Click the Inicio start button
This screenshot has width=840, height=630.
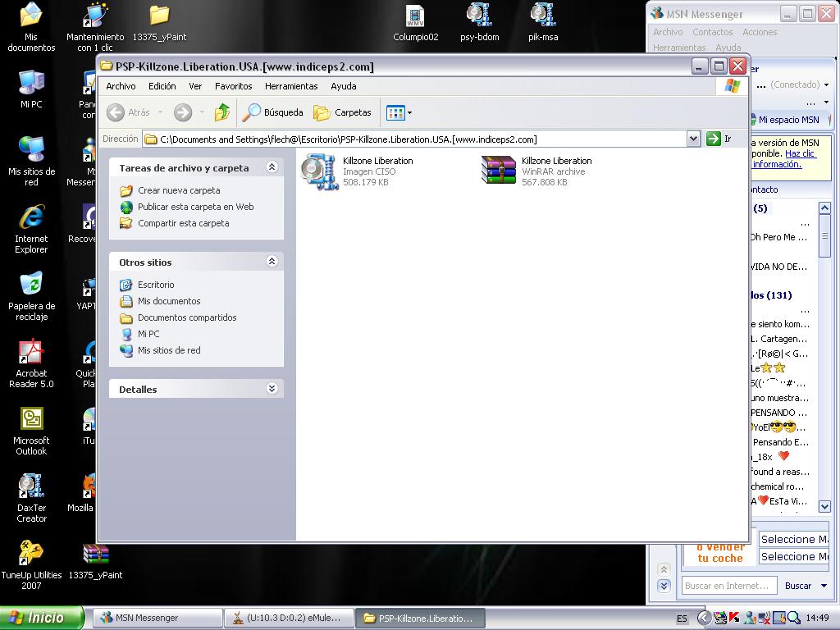pyautogui.click(x=42, y=618)
